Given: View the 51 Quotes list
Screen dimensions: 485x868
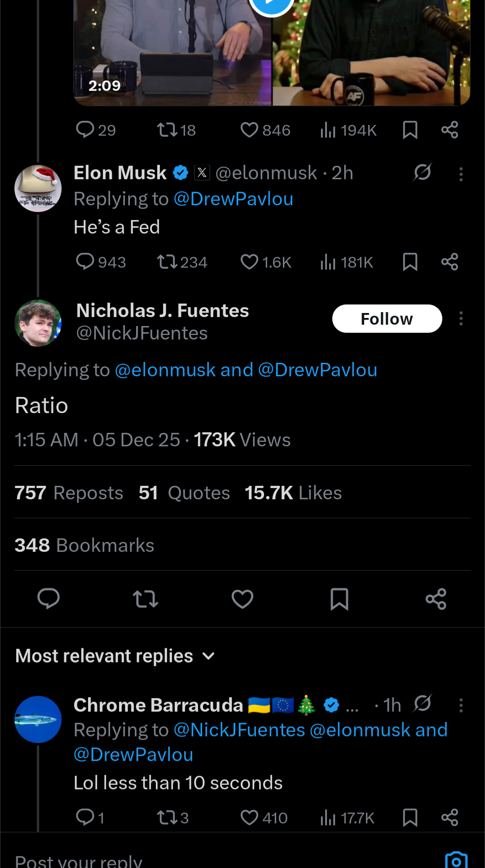Looking at the screenshot, I should point(184,493).
